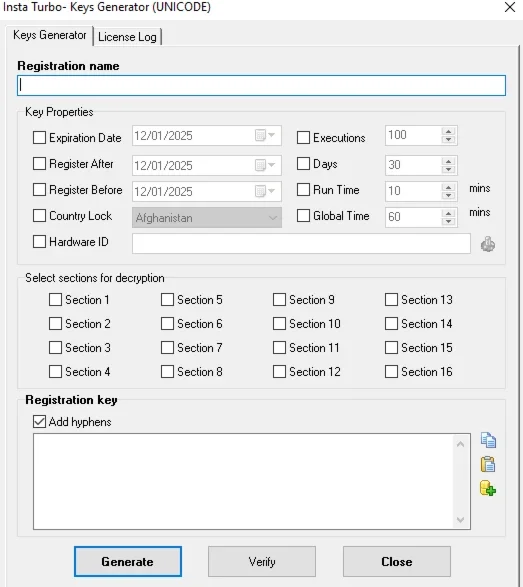Click the Hardware ID tool icon

tap(488, 244)
